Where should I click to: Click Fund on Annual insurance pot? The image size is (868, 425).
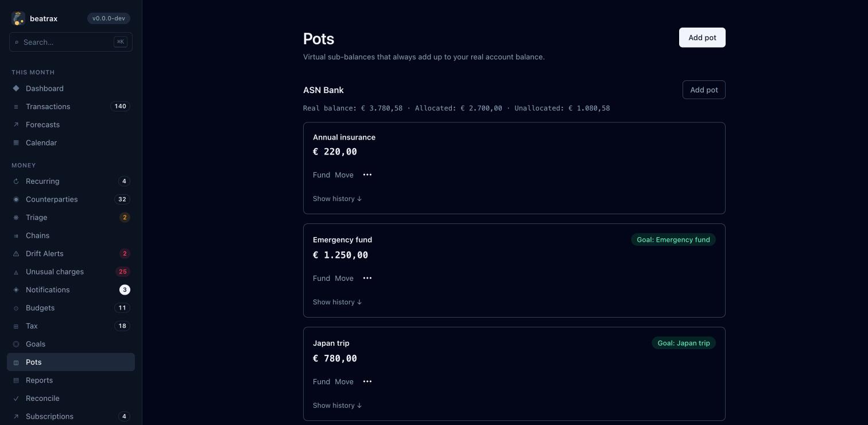tap(321, 175)
